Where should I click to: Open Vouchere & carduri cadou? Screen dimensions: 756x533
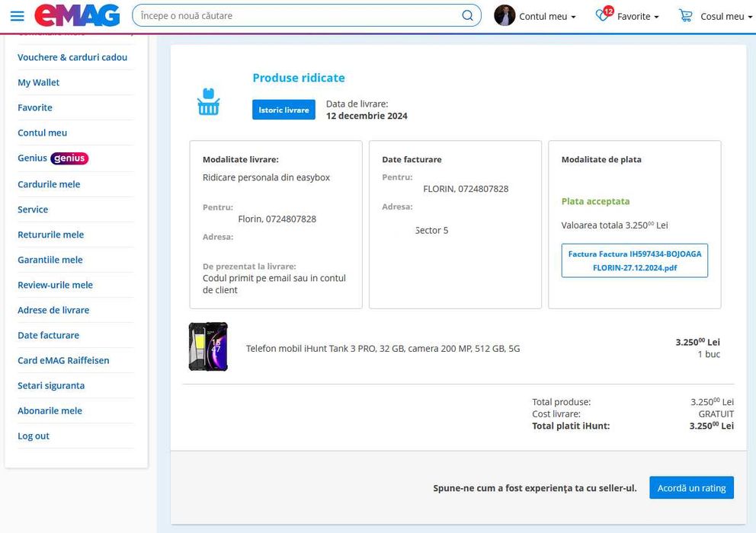(72, 57)
